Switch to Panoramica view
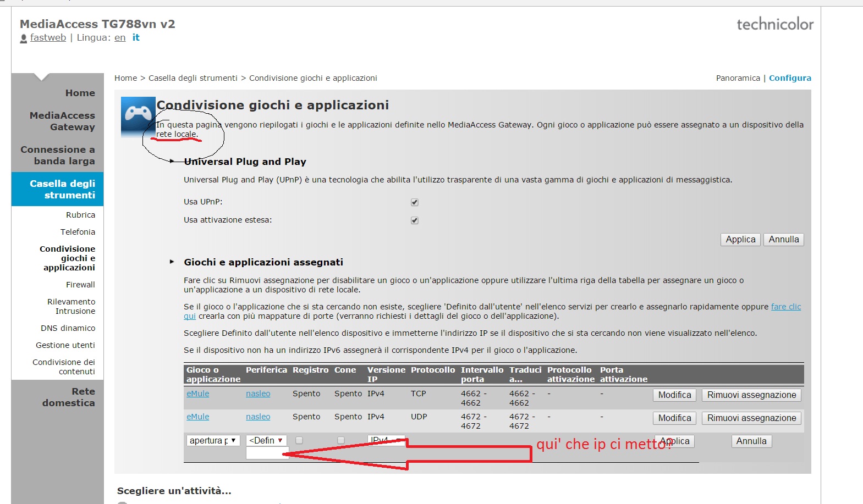This screenshot has height=504, width=863. pyautogui.click(x=738, y=78)
